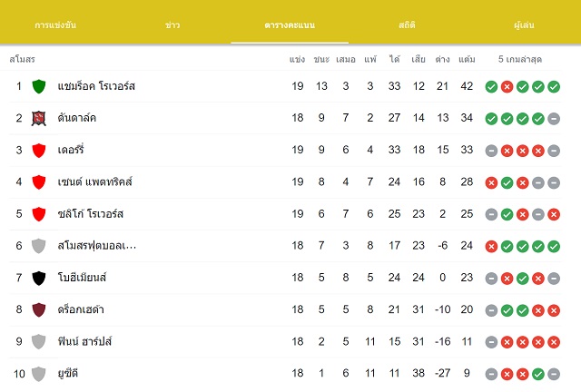Click the black shield crest at rank 7
This screenshot has height=392, width=581.
click(x=39, y=278)
